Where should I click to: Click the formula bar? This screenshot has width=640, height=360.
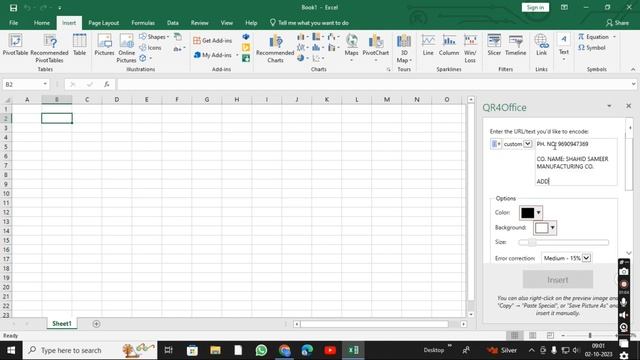(x=373, y=84)
